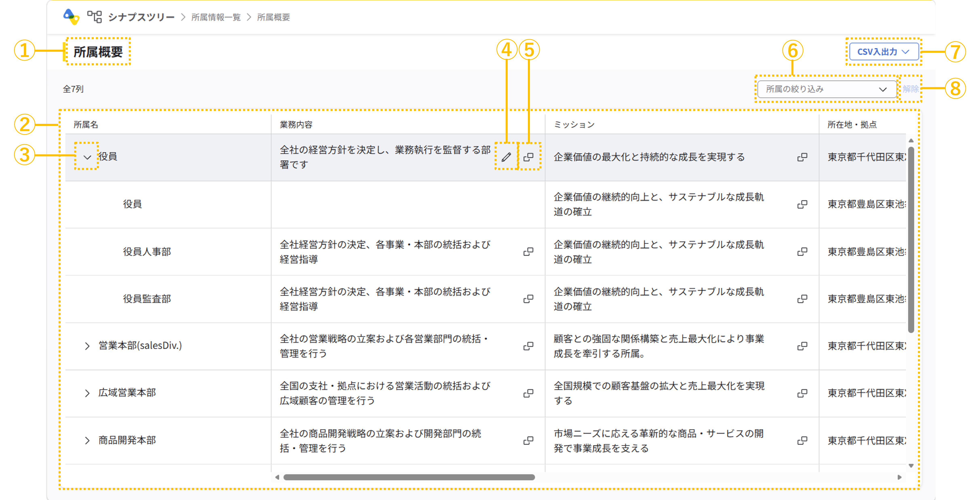Click the edit pencil icon in 役員 row
Viewport: 980px width, 500px height.
(x=506, y=157)
